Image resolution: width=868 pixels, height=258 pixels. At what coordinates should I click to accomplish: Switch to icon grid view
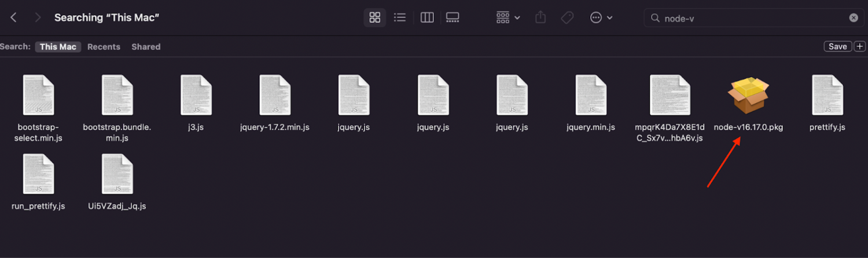374,17
